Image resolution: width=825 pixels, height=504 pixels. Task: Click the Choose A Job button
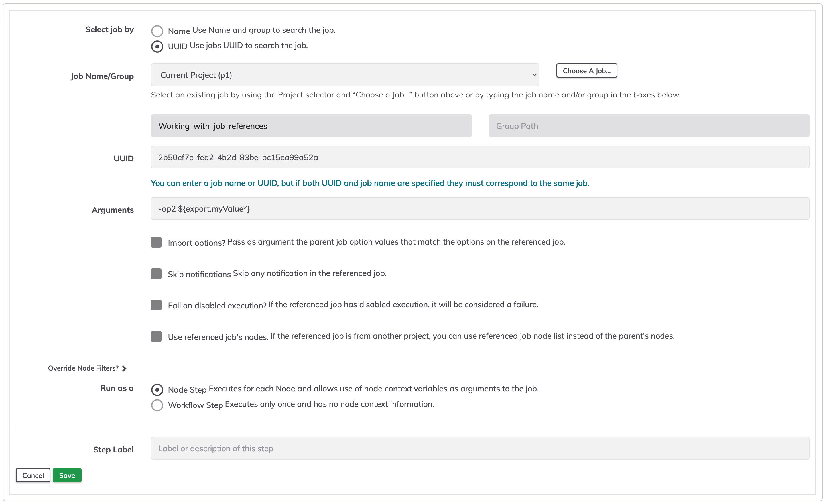pos(587,71)
